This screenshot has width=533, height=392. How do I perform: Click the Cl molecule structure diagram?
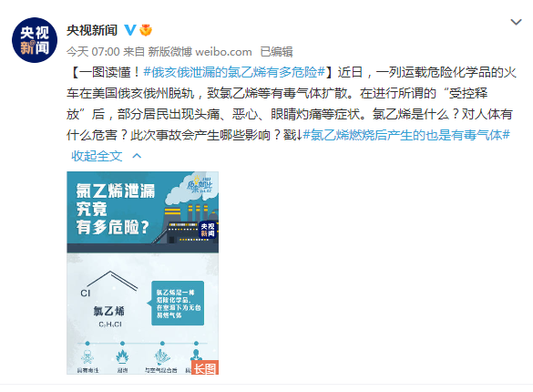point(108,284)
